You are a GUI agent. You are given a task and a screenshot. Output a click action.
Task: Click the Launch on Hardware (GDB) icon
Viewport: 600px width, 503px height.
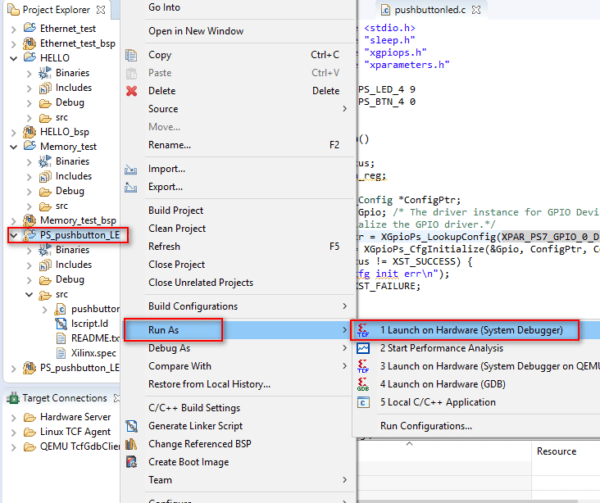click(x=363, y=384)
